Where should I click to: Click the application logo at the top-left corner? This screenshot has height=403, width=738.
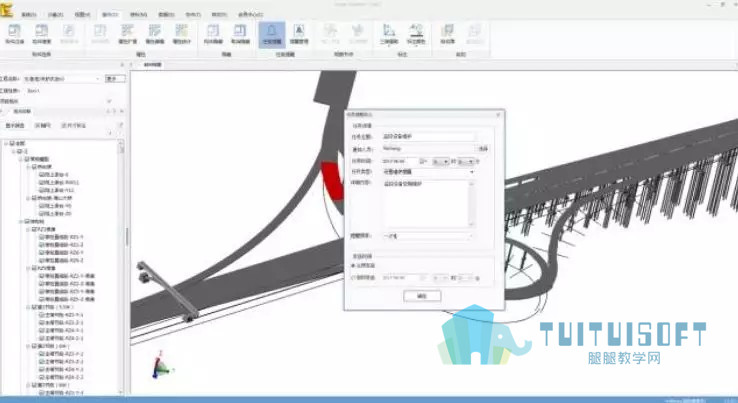pyautogui.click(x=7, y=9)
